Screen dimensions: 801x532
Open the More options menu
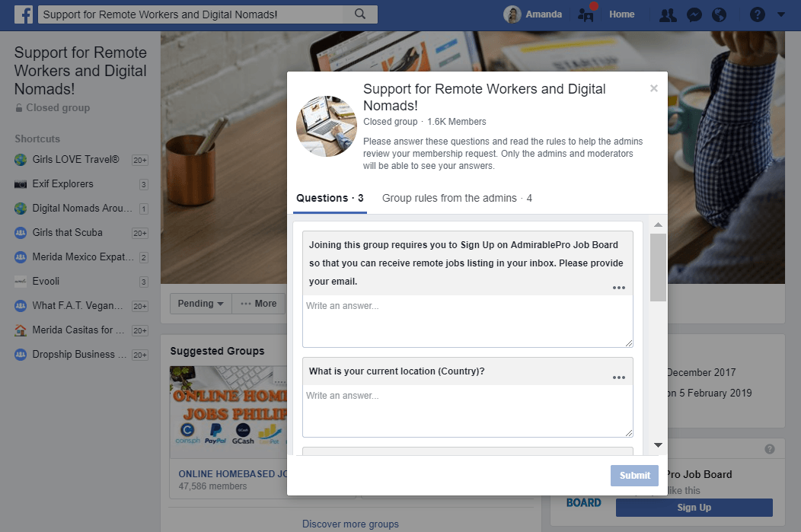coord(258,303)
